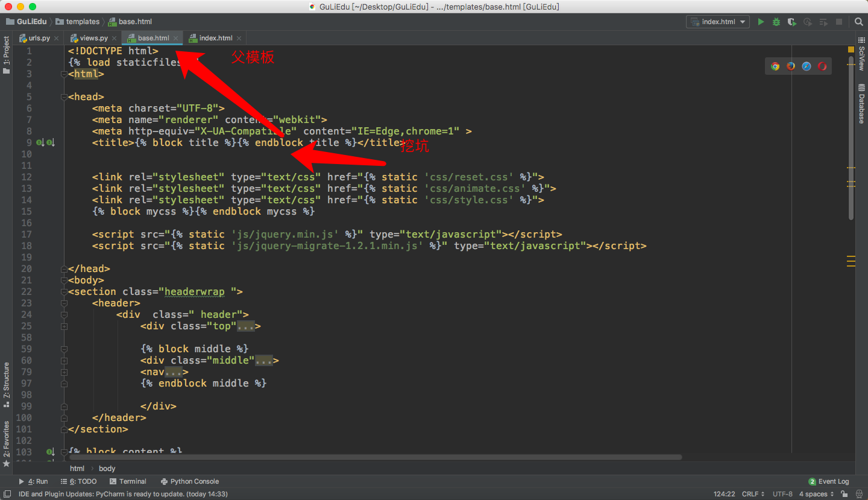Click the editor horizontal scrollbar thumb
This screenshot has height=500, width=868.
pos(376,458)
